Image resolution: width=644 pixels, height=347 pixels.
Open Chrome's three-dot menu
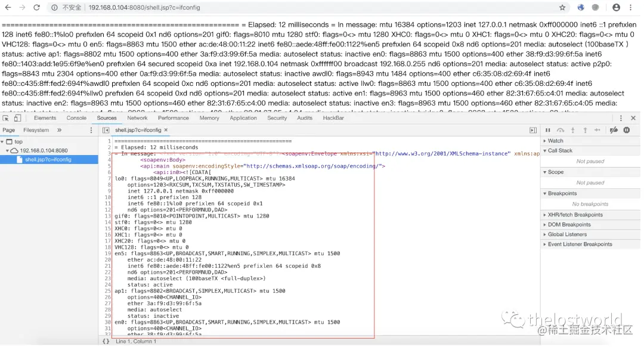(x=630, y=7)
